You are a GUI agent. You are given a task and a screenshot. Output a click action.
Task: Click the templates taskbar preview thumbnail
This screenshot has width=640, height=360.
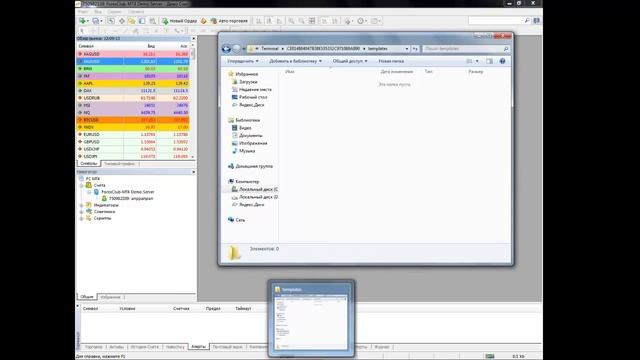click(311, 318)
